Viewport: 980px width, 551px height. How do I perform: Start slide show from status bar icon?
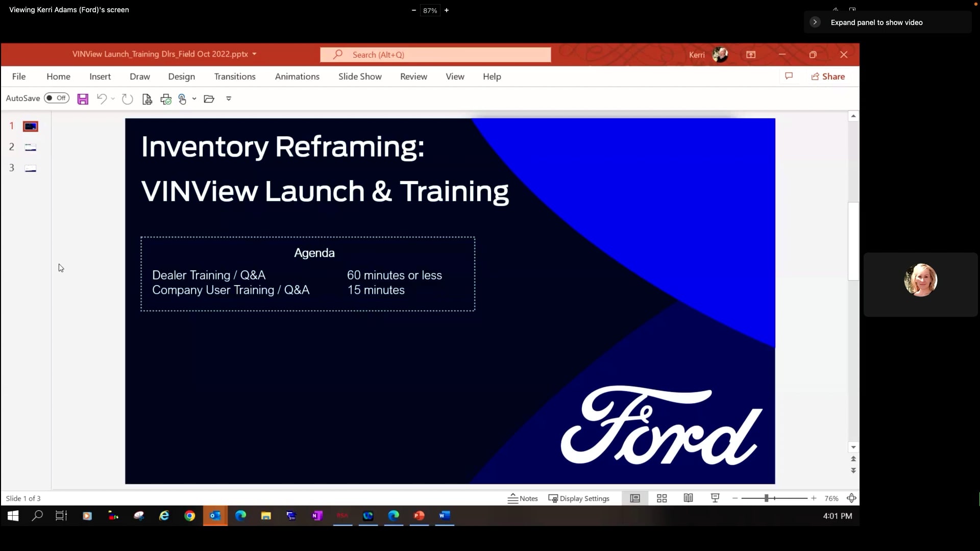click(x=715, y=498)
